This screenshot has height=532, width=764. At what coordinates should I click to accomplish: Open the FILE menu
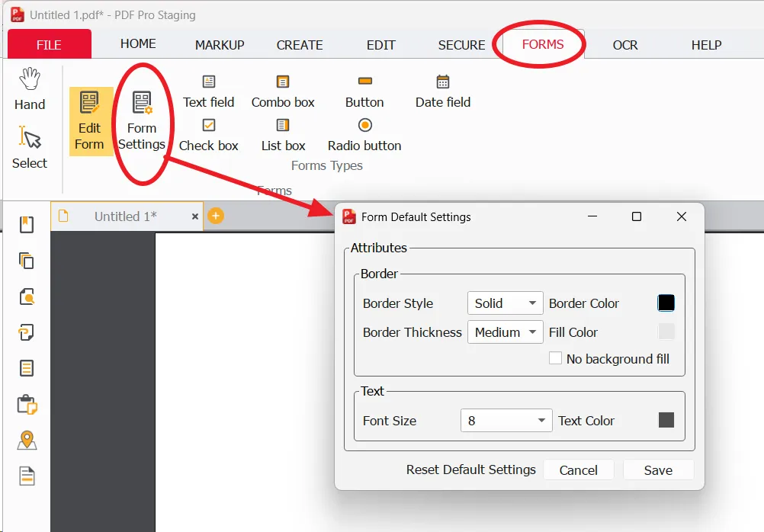tap(50, 44)
